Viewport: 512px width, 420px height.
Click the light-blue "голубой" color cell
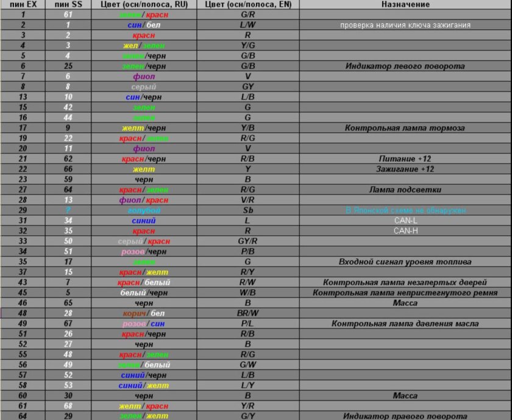pyautogui.click(x=144, y=210)
